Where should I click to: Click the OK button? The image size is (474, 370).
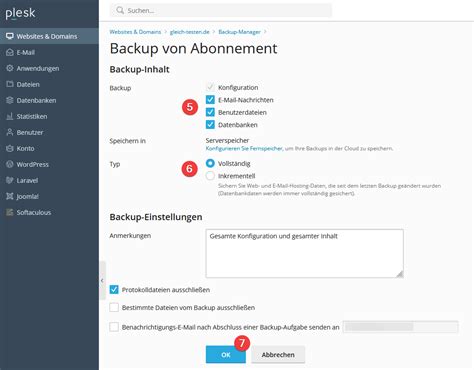click(226, 355)
